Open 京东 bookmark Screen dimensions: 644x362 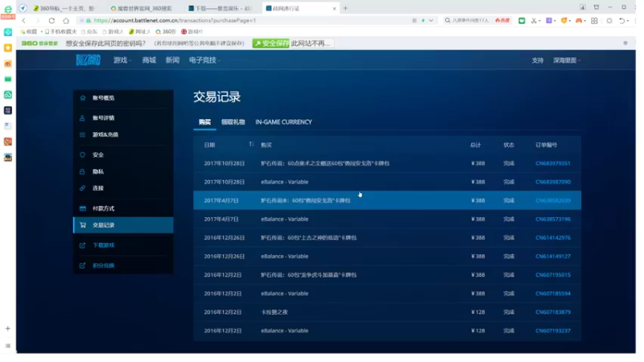tap(89, 31)
